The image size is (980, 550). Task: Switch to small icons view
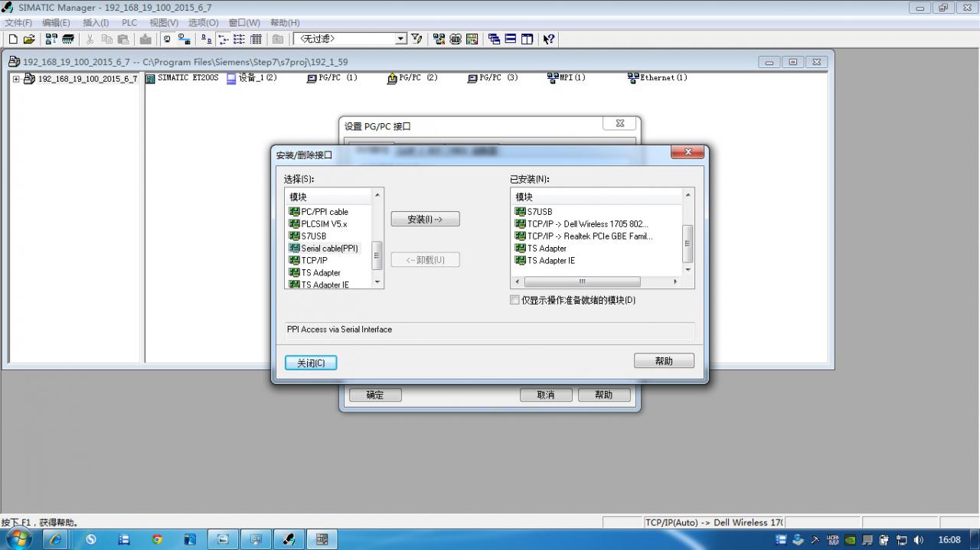tap(223, 39)
